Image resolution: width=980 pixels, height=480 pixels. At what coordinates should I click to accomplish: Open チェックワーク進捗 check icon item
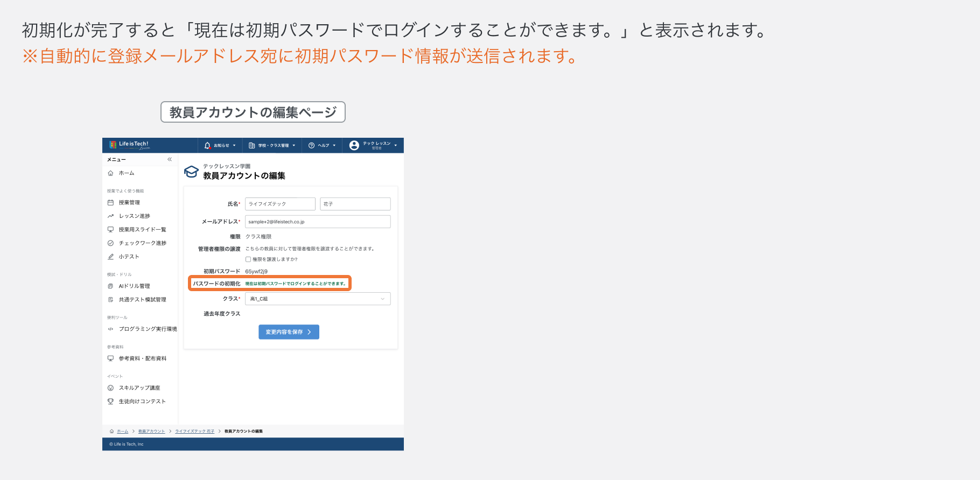coord(137,243)
